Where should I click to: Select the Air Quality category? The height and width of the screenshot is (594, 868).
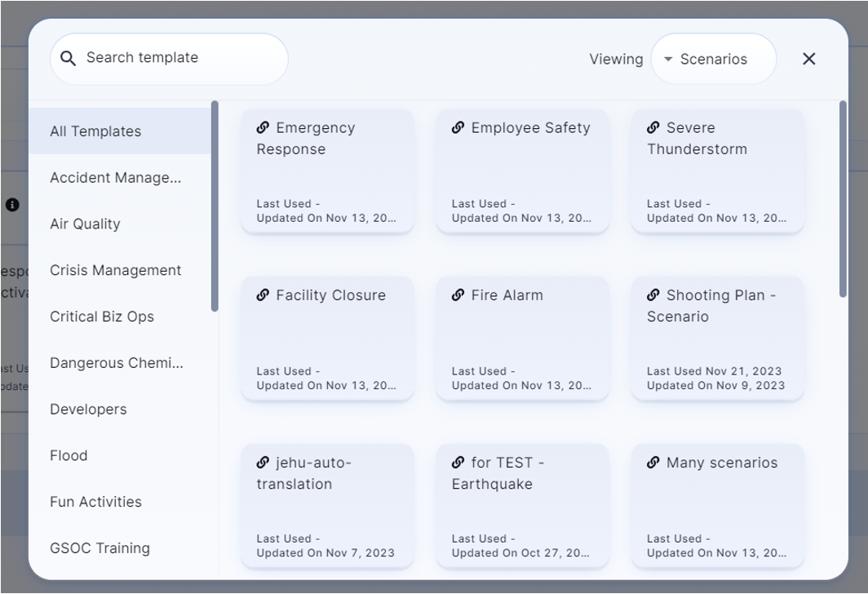coord(85,224)
